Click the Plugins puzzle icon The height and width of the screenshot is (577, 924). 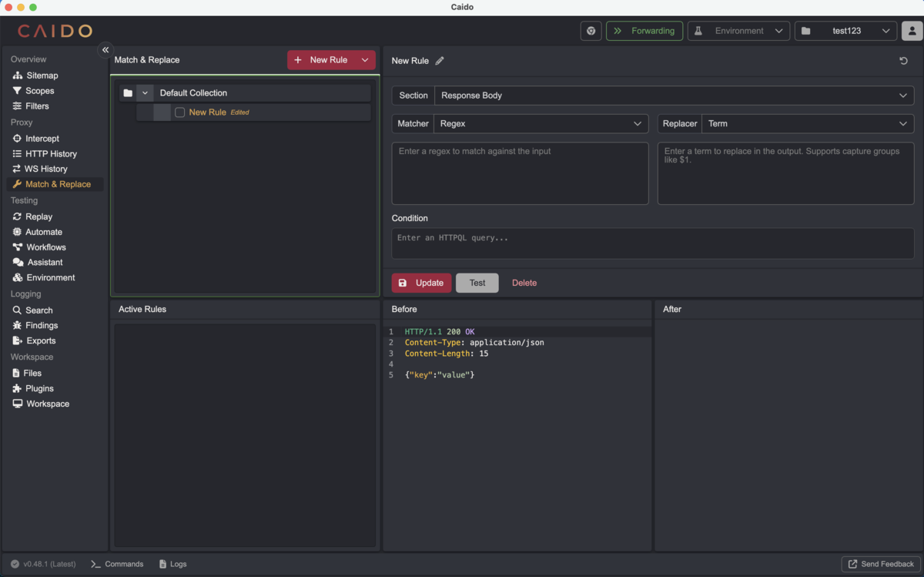(x=17, y=388)
